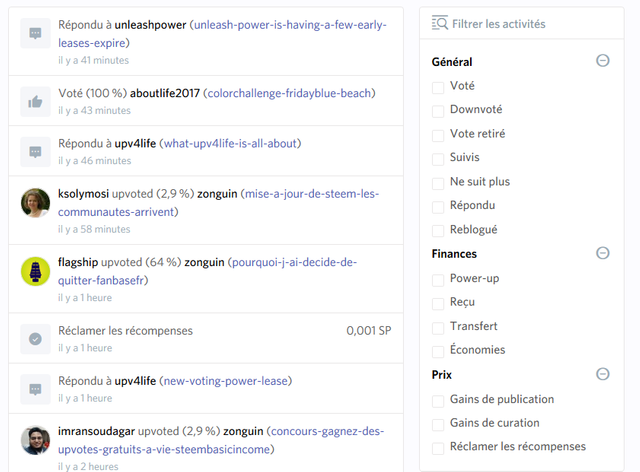Open the colorchallenge-fridayblue-beach post link
Viewport: 640px width, 472px height.
(x=289, y=94)
